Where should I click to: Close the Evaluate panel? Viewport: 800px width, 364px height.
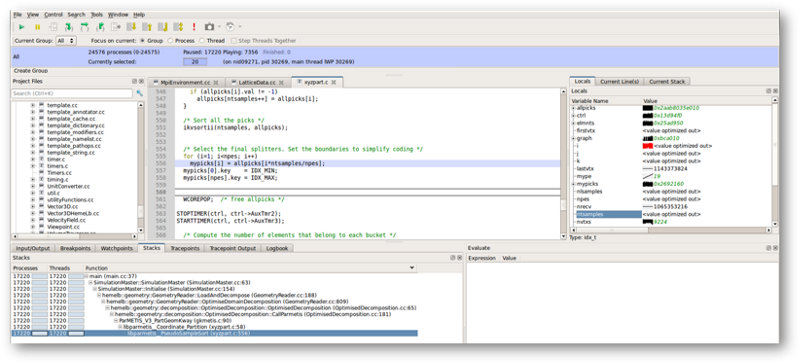click(x=774, y=248)
